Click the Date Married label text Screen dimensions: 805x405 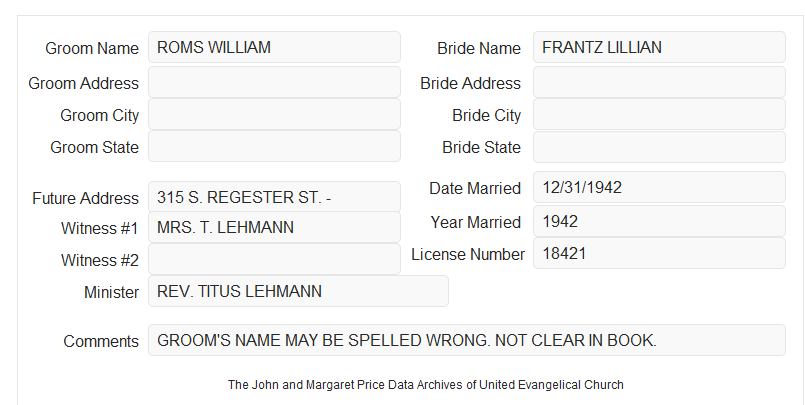coord(475,188)
